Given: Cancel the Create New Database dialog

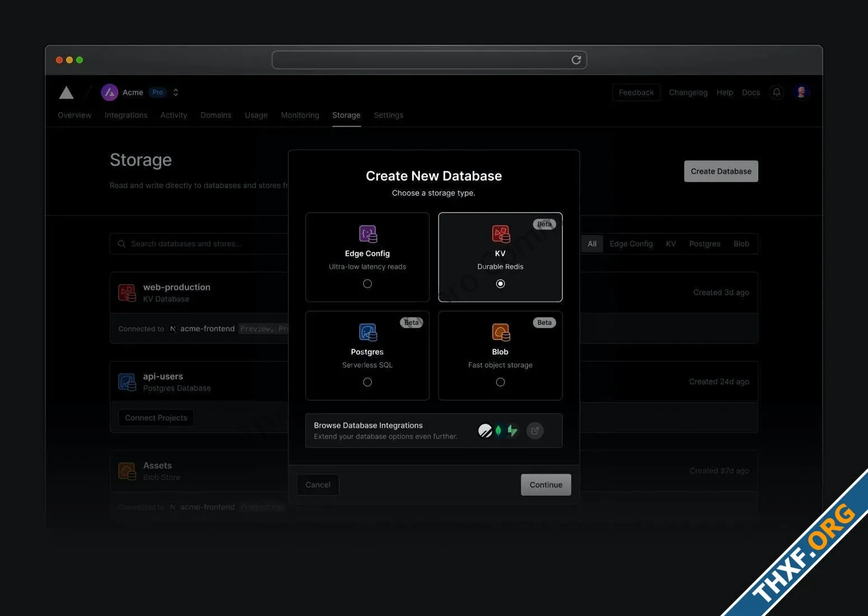Looking at the screenshot, I should 318,485.
